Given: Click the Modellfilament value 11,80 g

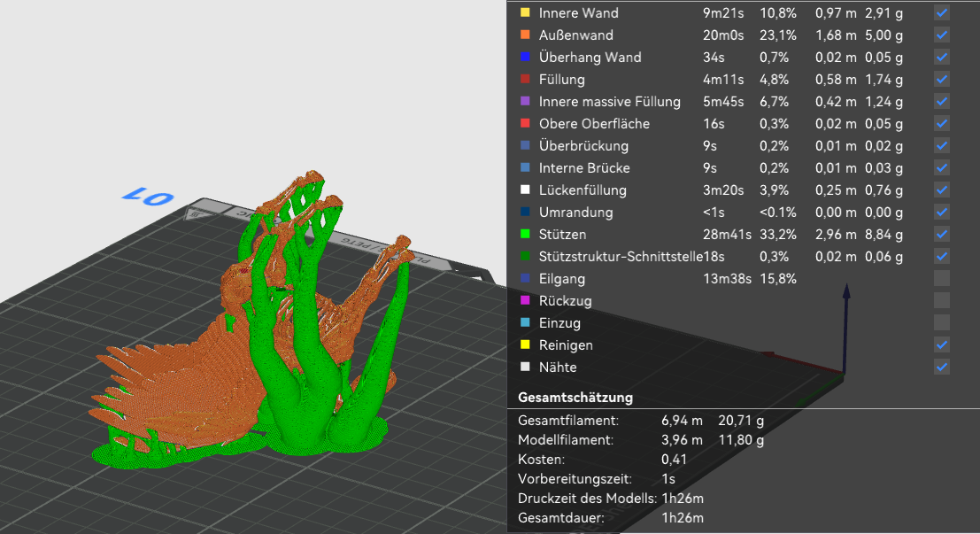Looking at the screenshot, I should coord(741,440).
